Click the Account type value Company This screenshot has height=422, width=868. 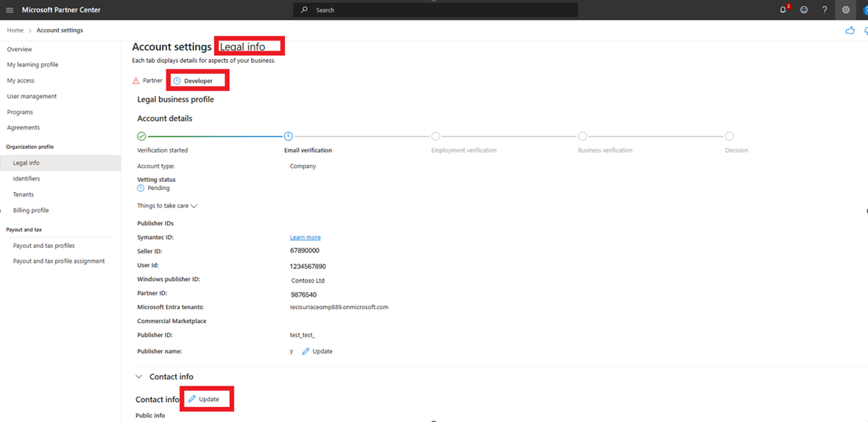303,166
